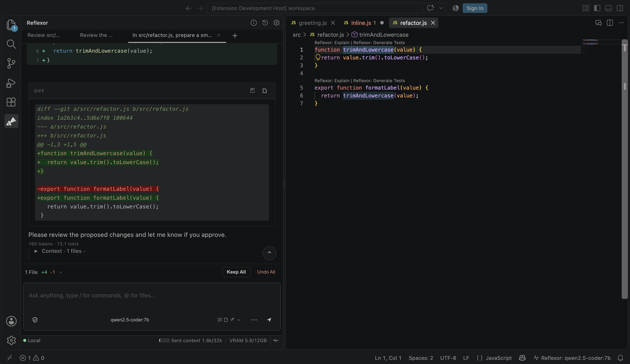Copy the diff block with copy icon
The height and width of the screenshot is (364, 630).
click(264, 90)
